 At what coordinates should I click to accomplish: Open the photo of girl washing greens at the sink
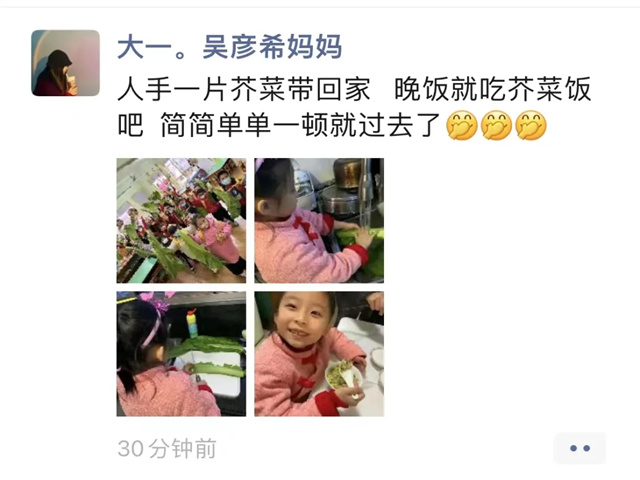click(319, 220)
